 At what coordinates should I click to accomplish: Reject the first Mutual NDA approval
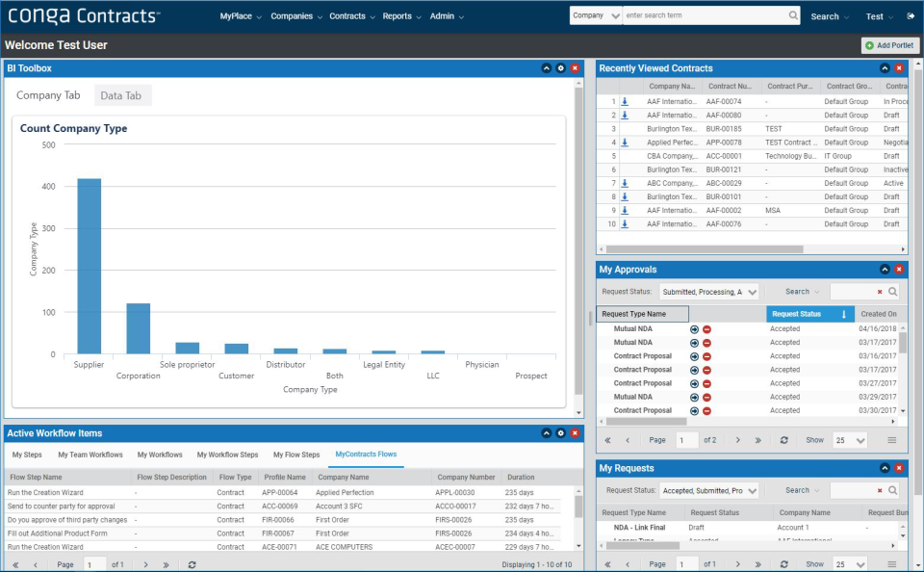[x=706, y=329]
